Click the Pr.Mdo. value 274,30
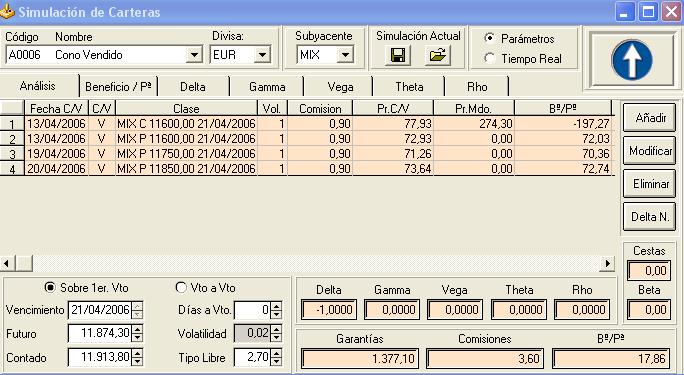 [474, 124]
